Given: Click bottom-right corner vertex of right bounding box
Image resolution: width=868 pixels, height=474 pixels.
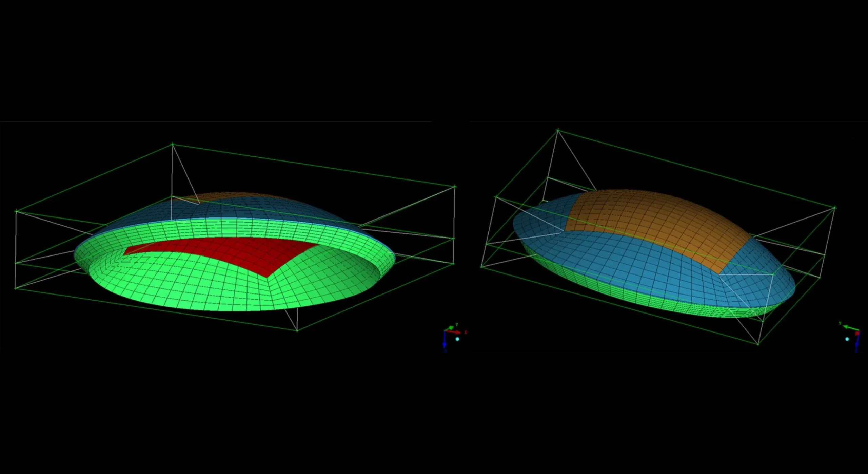Looking at the screenshot, I should (758, 344).
